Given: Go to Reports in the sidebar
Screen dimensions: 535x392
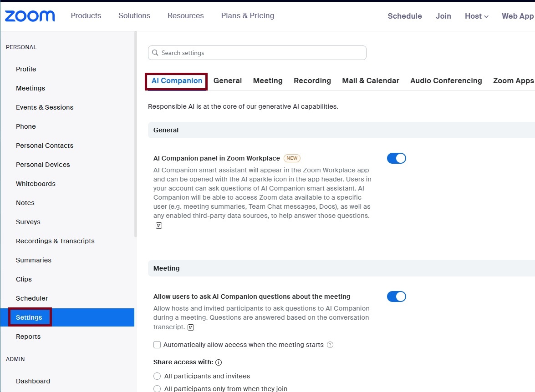Looking at the screenshot, I should (x=28, y=337).
